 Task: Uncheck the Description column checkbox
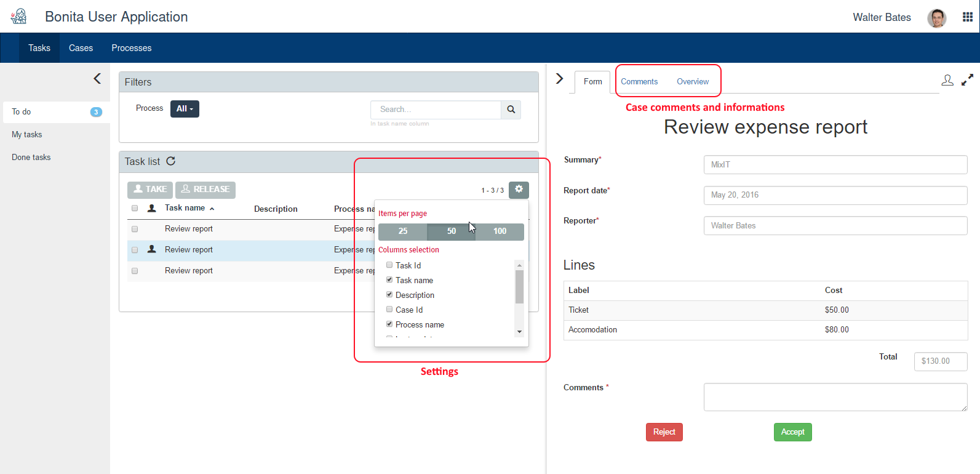389,295
